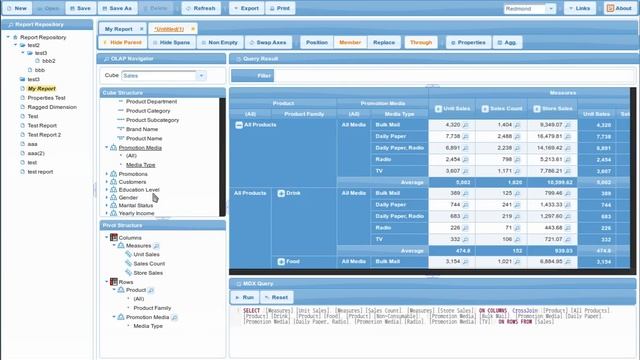Expand the Drink product row
Image resolution: width=640 pixels, height=360 pixels.
click(281, 193)
